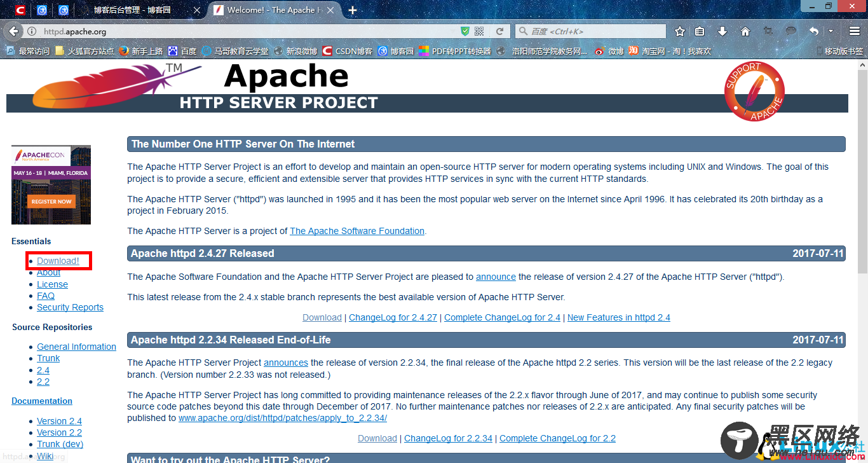
Task: Open the Trunk source repository link
Action: coord(48,358)
